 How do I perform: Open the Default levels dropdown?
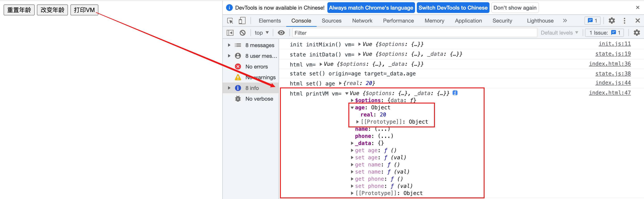559,33
